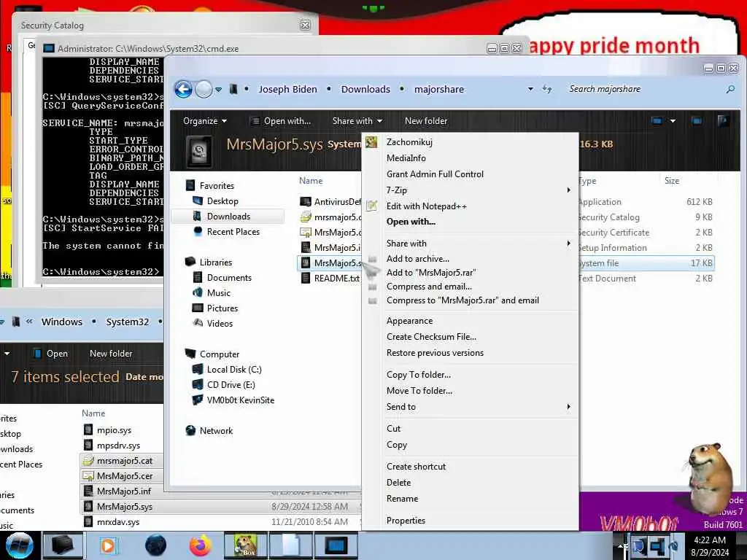Click the Forward arrow in majorshare window
The image size is (747, 560).
pos(204,89)
